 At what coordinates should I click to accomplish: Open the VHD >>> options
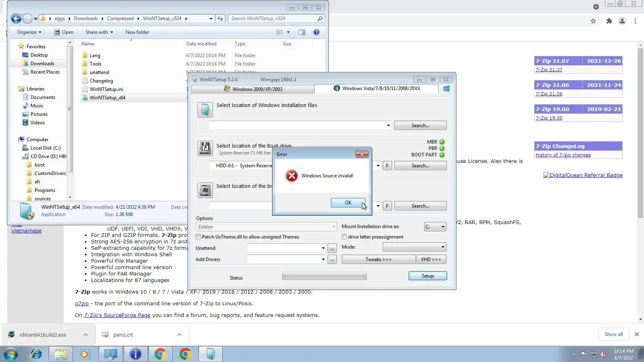pos(431,259)
